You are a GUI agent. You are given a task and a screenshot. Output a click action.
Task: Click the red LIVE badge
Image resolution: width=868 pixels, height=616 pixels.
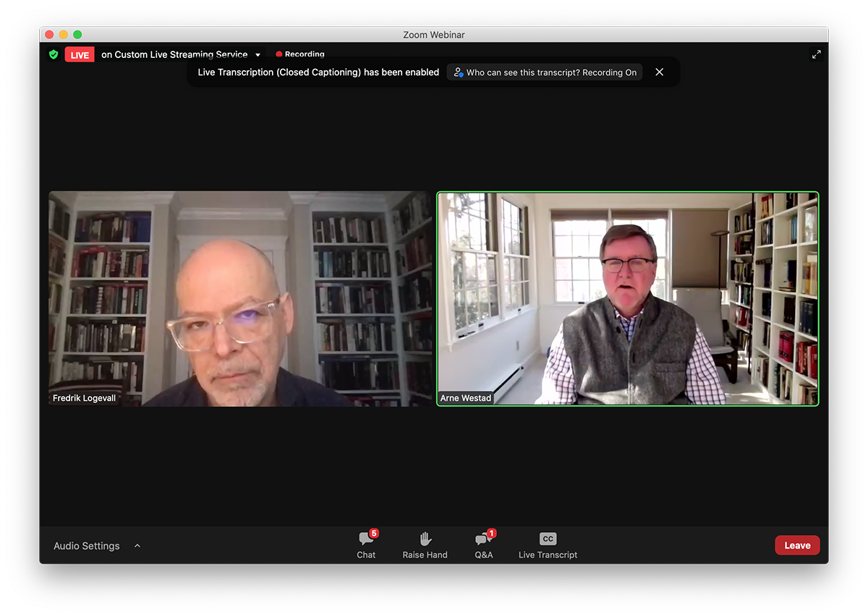[x=80, y=55]
